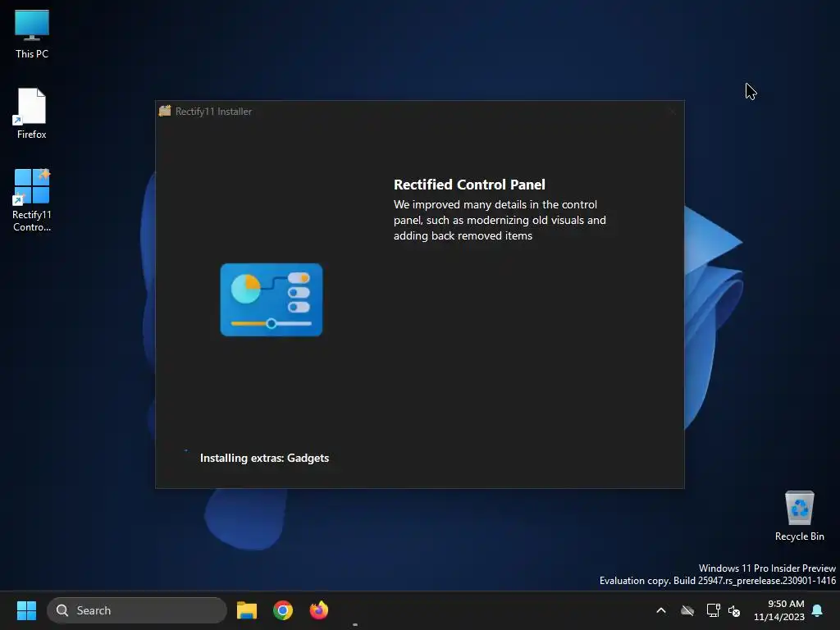Click the control panel improvements description text
840x630 pixels.
pos(500,220)
